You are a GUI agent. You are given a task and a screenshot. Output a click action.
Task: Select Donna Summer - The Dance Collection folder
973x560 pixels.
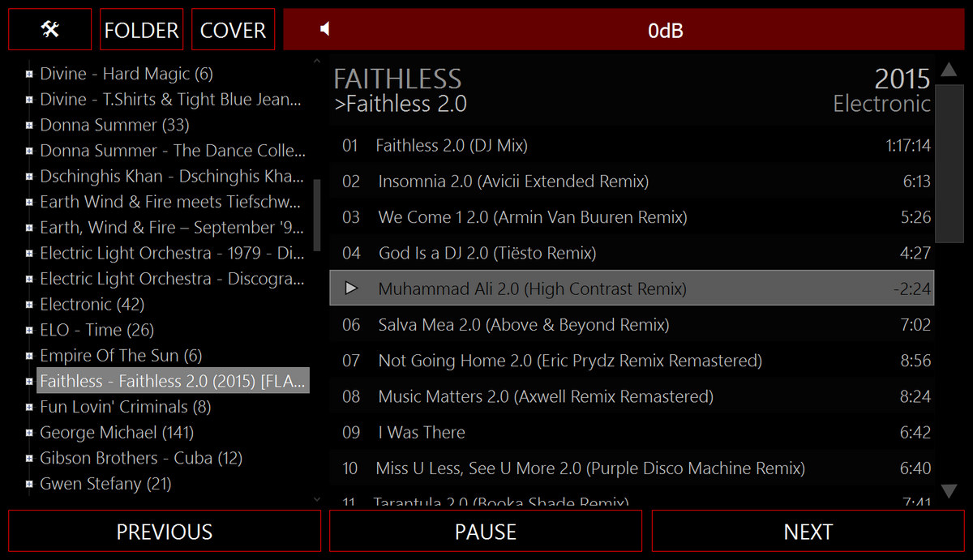tap(173, 151)
